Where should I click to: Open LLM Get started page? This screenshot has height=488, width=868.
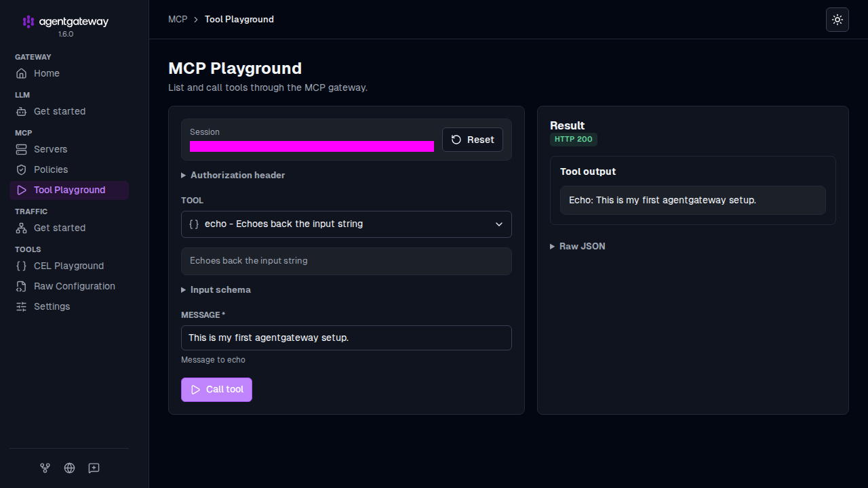[69, 111]
